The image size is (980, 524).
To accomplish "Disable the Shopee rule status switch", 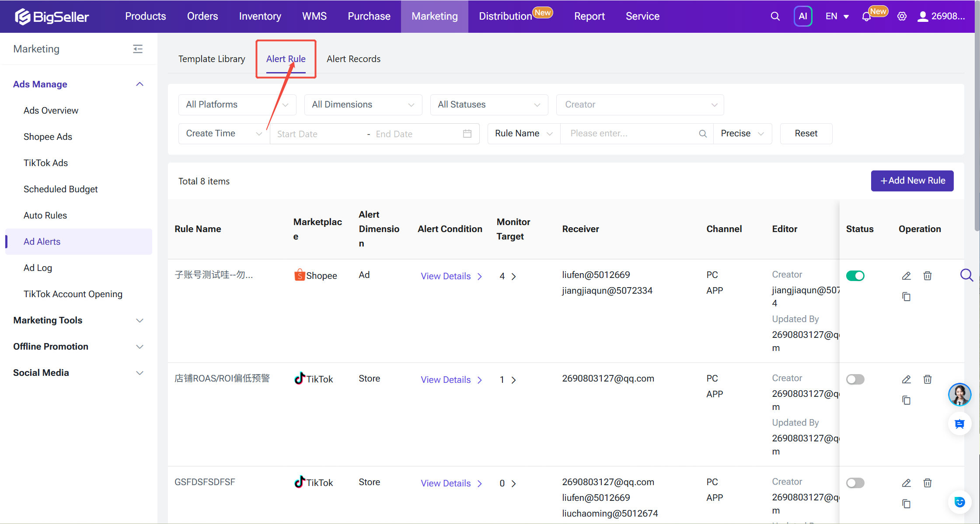I will pos(855,276).
